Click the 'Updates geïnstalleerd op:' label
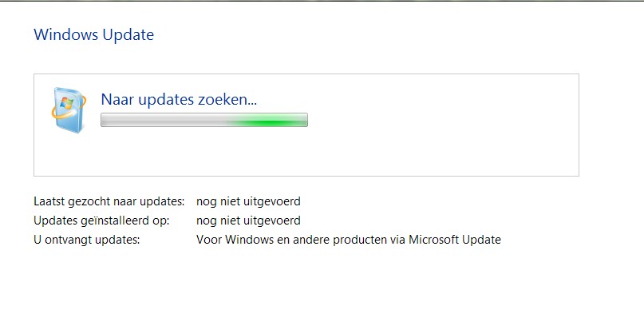Viewport: 644px width, 318px height. pyautogui.click(x=101, y=221)
